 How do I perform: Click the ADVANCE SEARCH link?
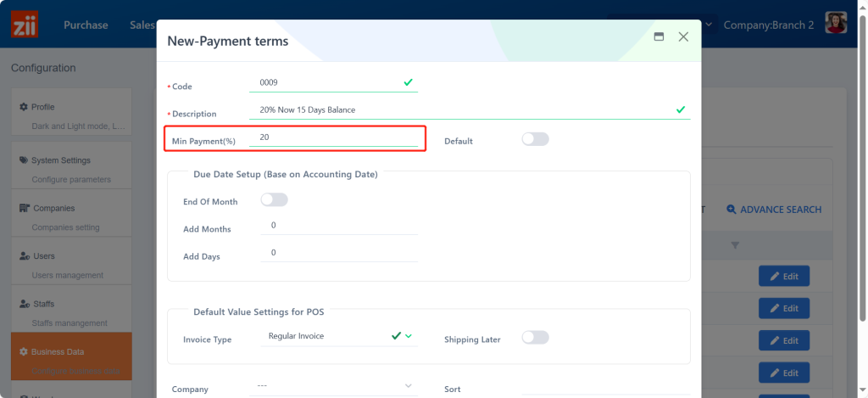773,210
